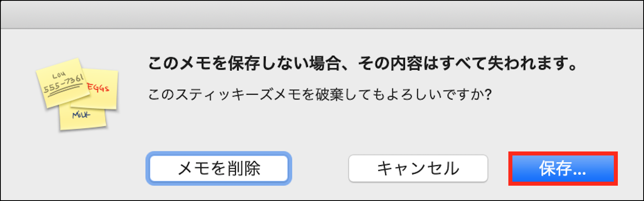Click the メモを削除 button
Image resolution: width=644 pixels, height=201 pixels.
click(219, 168)
